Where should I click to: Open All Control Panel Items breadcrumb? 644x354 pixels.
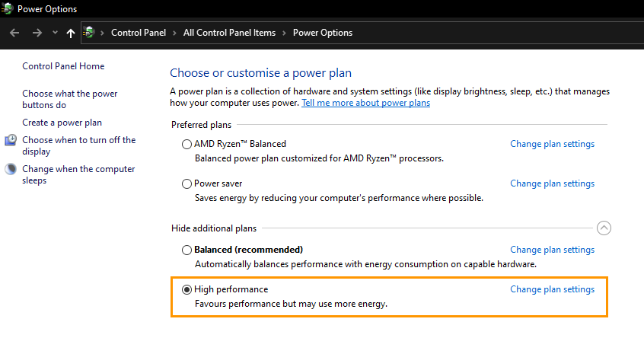pyautogui.click(x=229, y=33)
